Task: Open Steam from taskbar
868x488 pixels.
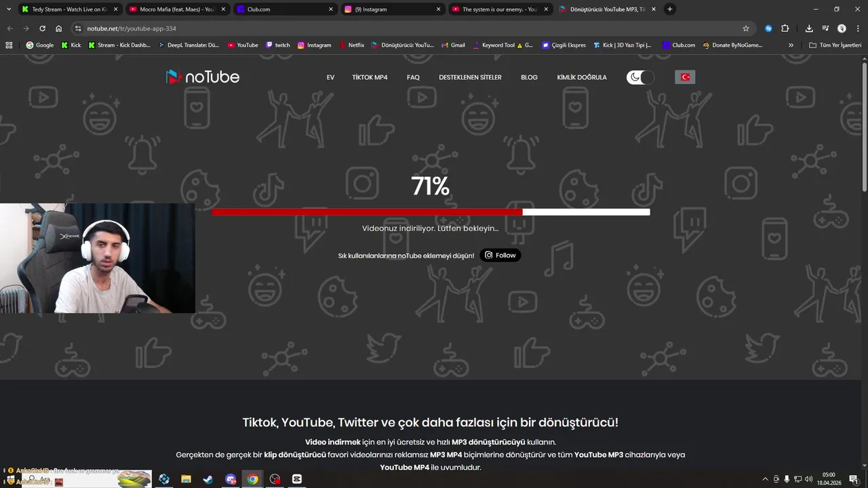Action: pyautogui.click(x=208, y=479)
